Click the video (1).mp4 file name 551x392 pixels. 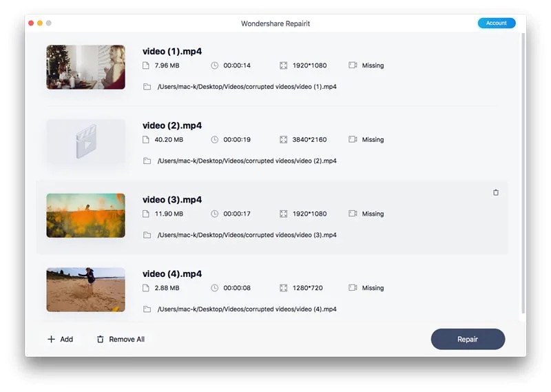pos(172,52)
